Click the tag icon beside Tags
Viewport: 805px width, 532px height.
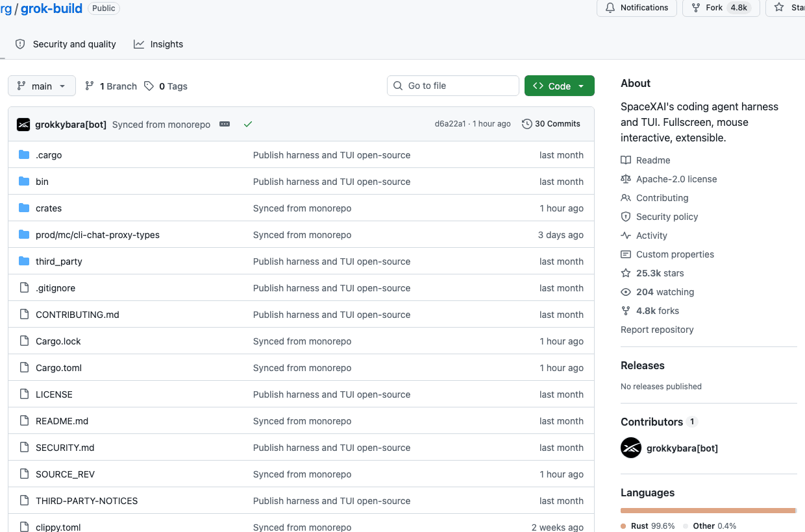tap(149, 86)
